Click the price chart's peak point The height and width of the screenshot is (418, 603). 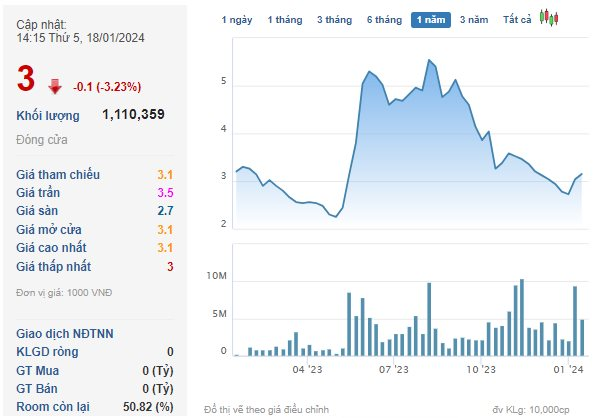tap(429, 61)
